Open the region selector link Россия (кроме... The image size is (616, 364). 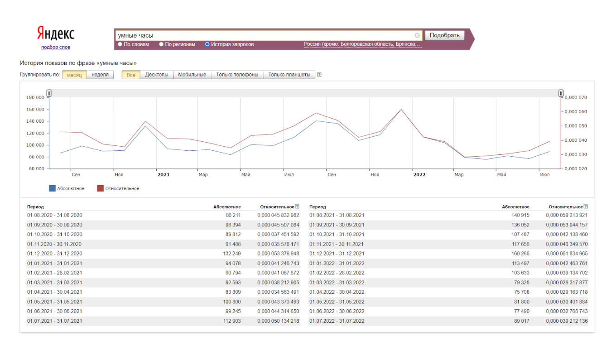[x=363, y=44]
